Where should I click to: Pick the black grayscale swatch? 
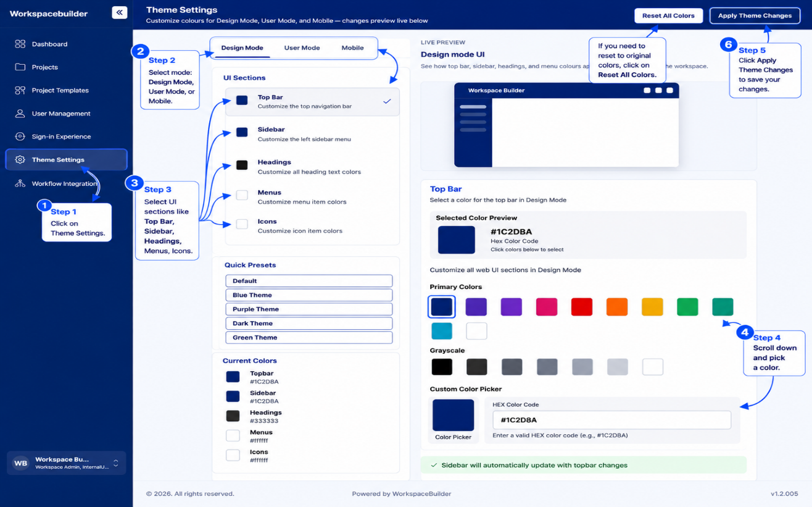tap(442, 367)
